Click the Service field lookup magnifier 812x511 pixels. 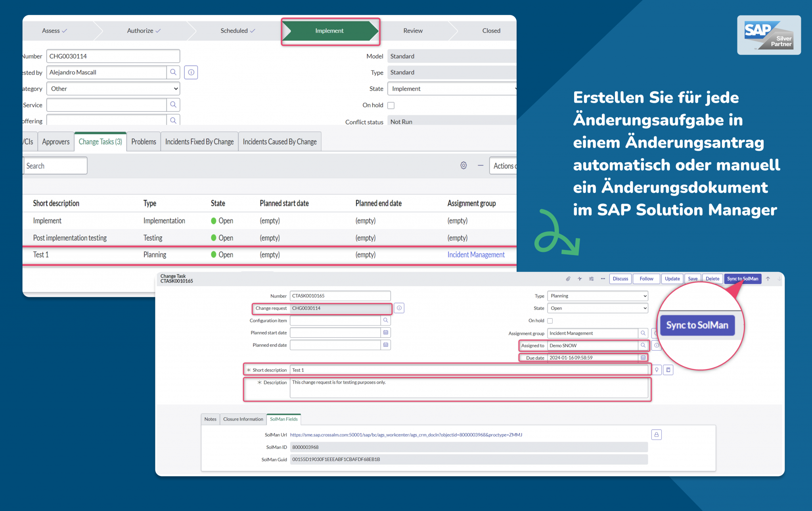(173, 105)
